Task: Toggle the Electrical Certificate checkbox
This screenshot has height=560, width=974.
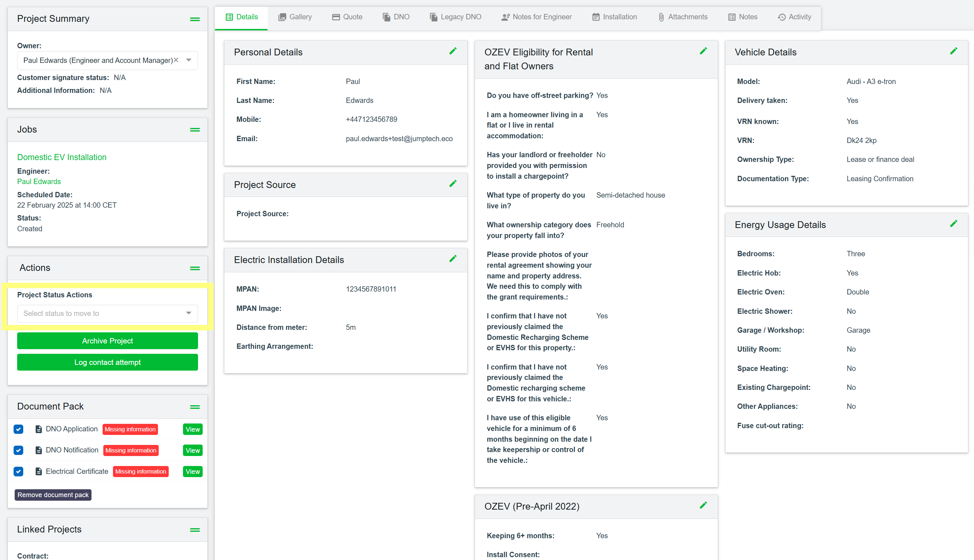Action: (x=19, y=471)
